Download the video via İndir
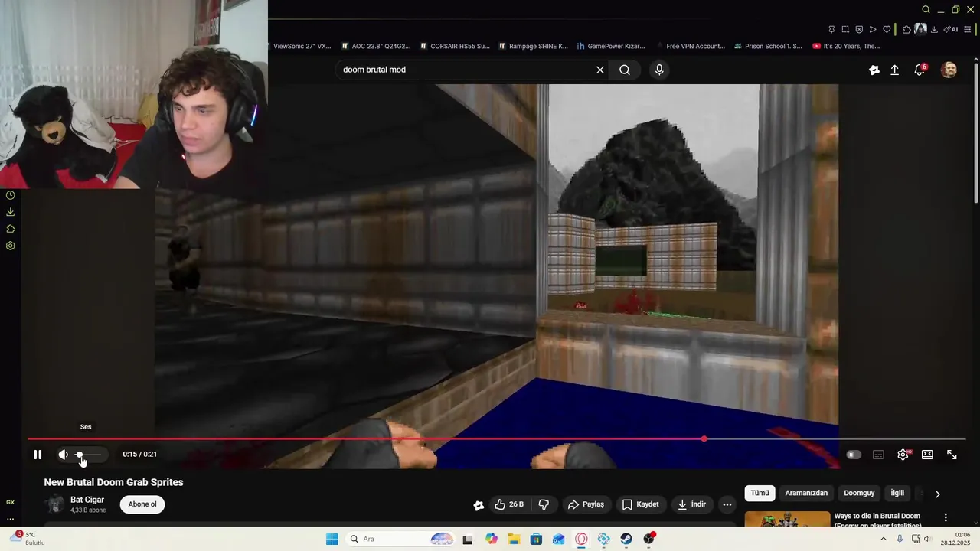This screenshot has height=551, width=980. point(691,504)
